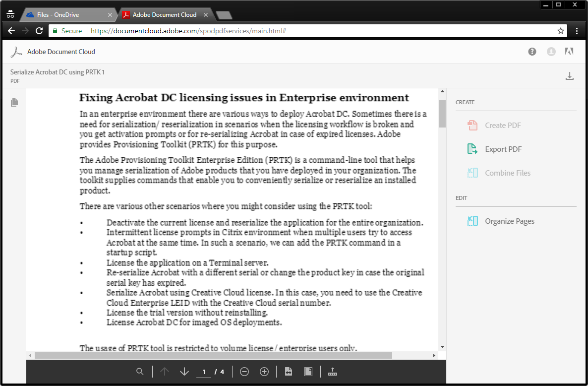Click the CREATE section header
The height and width of the screenshot is (386, 588).
(465, 102)
